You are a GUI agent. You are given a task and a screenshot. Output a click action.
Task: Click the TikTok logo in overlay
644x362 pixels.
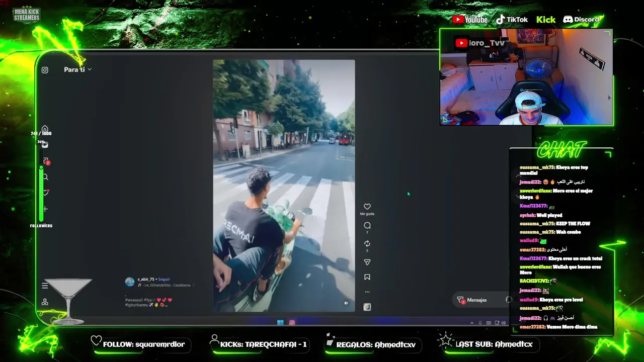pyautogui.click(x=512, y=20)
